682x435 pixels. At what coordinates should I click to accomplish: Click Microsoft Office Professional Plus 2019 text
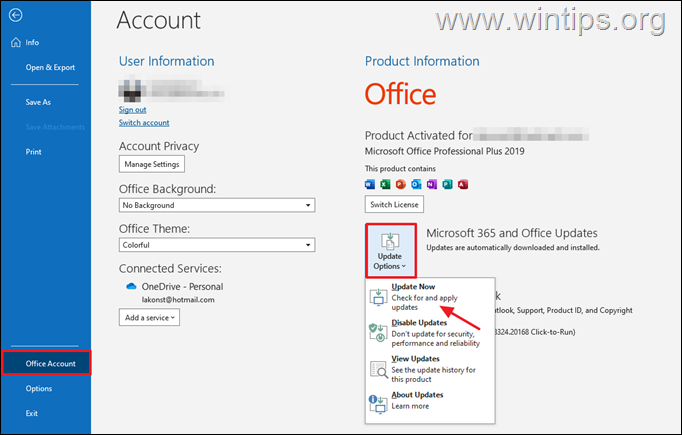445,151
